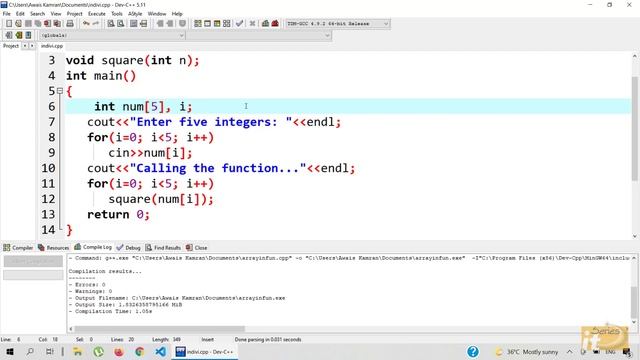Open the Tools menu

click(x=116, y=13)
